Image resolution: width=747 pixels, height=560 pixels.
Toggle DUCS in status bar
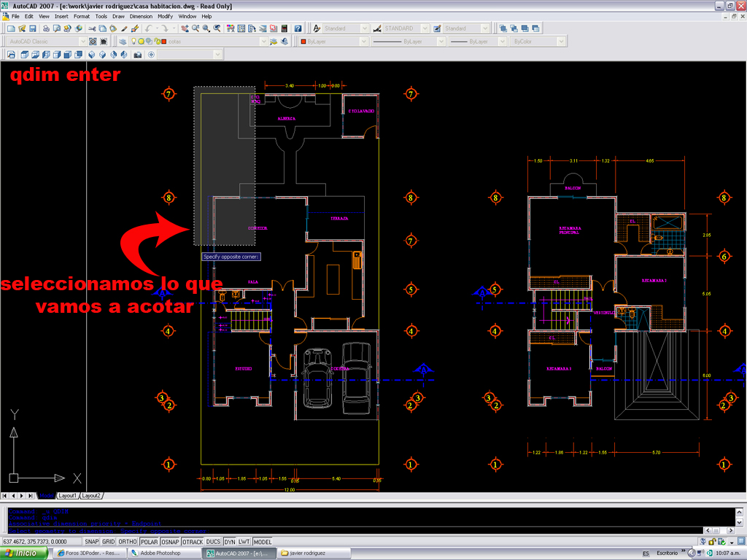[x=213, y=542]
